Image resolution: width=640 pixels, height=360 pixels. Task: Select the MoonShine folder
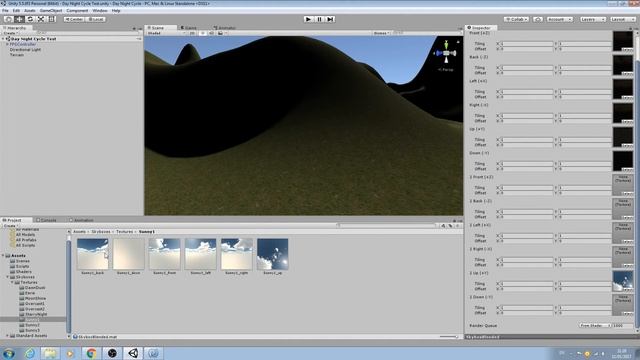33,298
